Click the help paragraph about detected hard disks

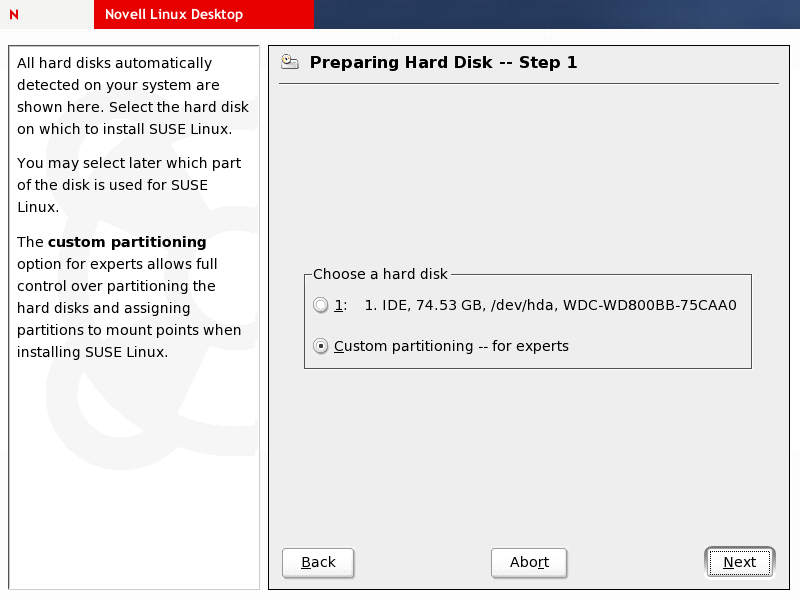124,96
